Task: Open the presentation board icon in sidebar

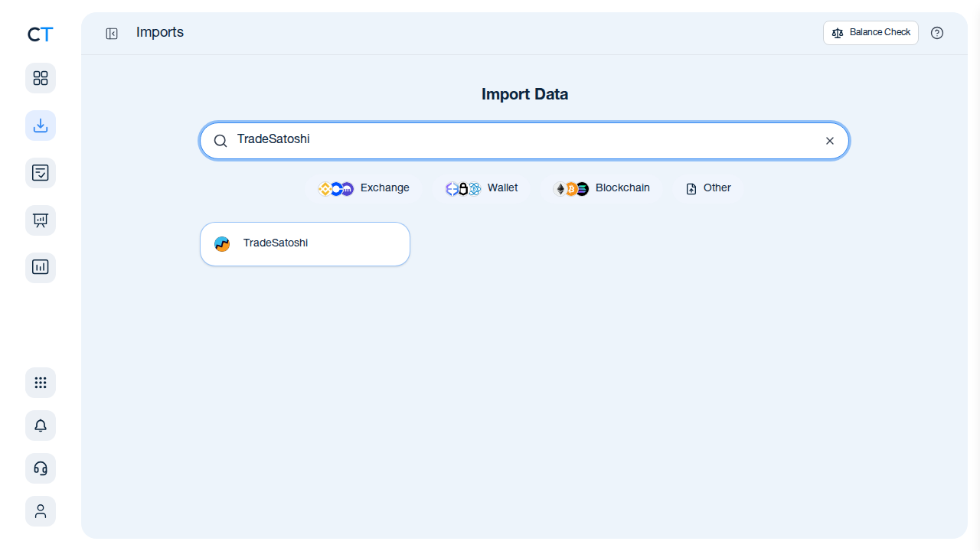Action: point(41,220)
